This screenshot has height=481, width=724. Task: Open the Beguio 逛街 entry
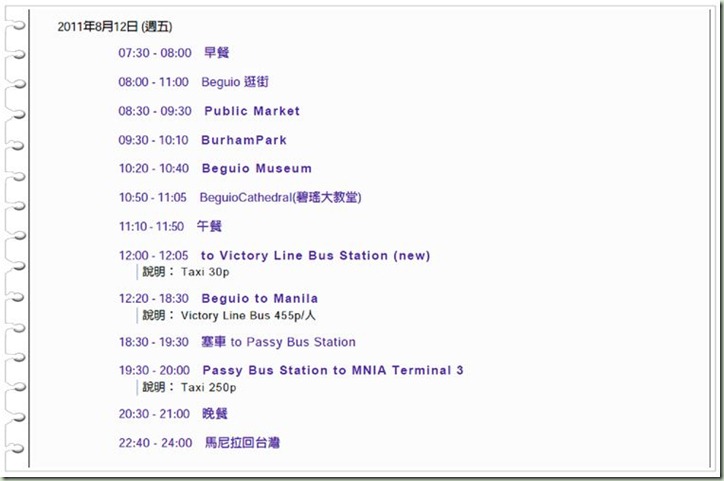tap(235, 82)
